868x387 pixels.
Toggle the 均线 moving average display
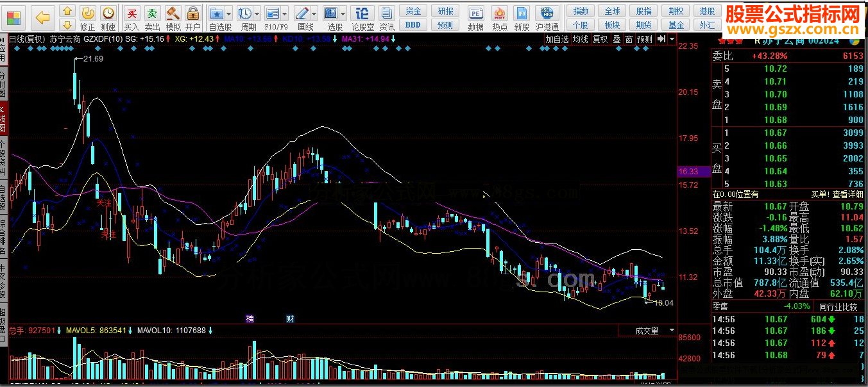tap(581, 39)
